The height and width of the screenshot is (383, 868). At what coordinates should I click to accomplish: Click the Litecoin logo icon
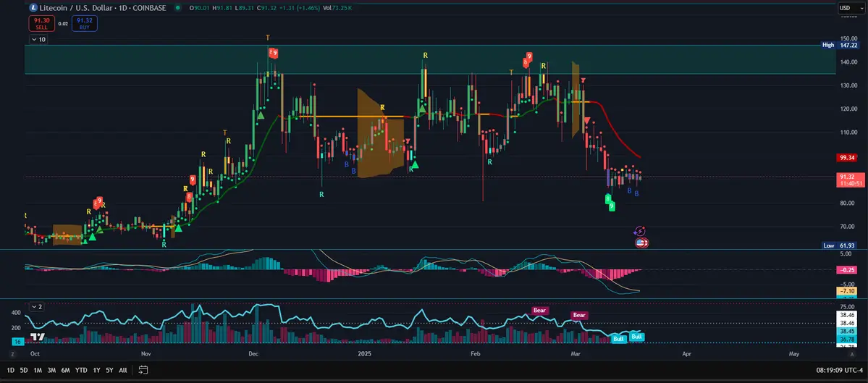pos(34,8)
